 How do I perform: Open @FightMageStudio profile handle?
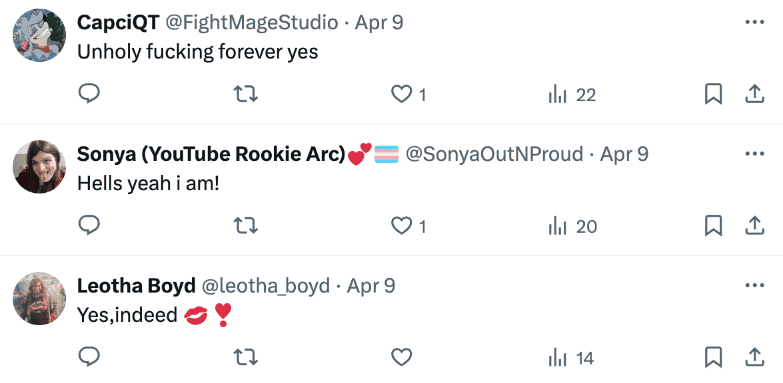(251, 22)
